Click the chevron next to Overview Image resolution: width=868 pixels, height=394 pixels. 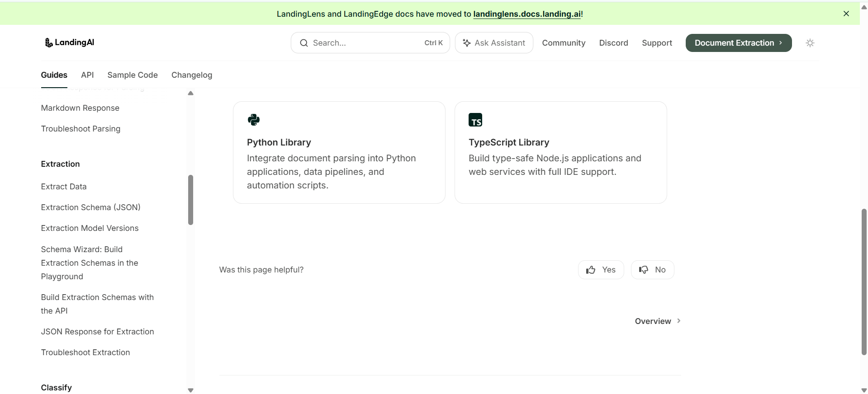678,321
